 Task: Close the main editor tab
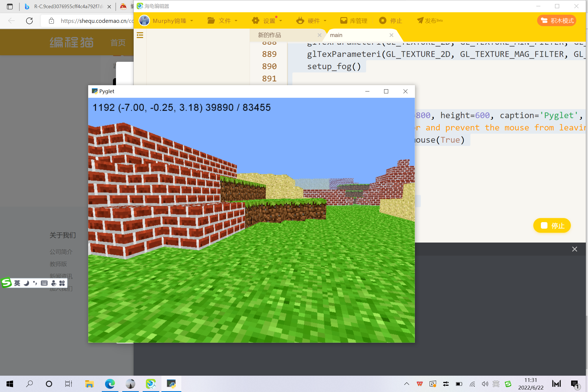click(391, 35)
